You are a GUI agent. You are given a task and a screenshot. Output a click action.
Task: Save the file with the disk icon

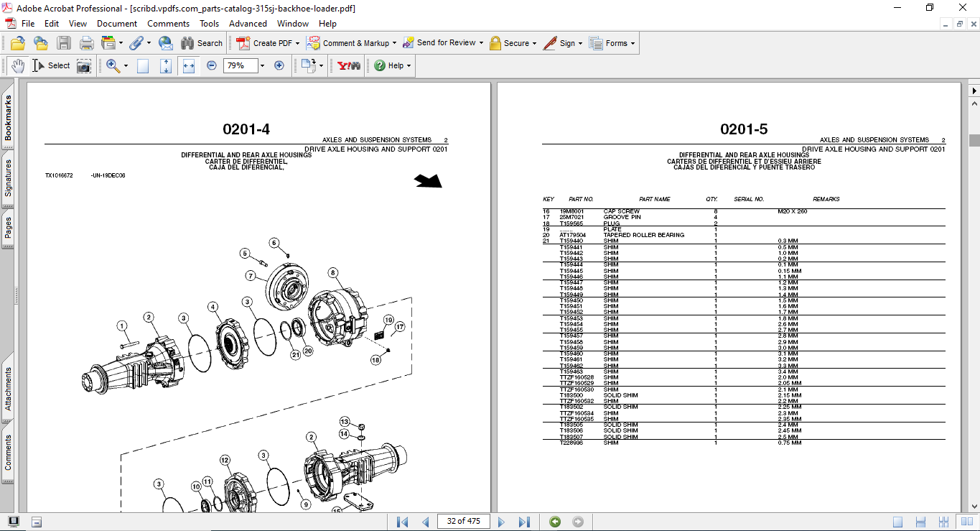[x=64, y=42]
